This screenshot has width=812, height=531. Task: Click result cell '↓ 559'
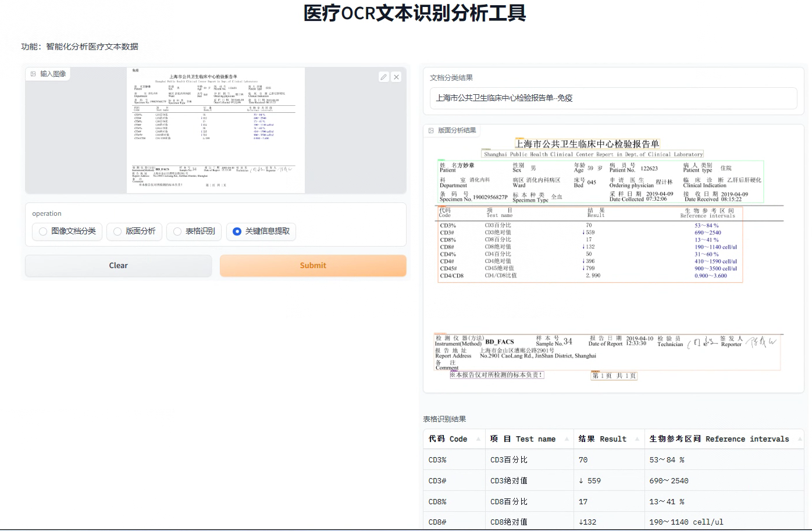click(x=609, y=481)
